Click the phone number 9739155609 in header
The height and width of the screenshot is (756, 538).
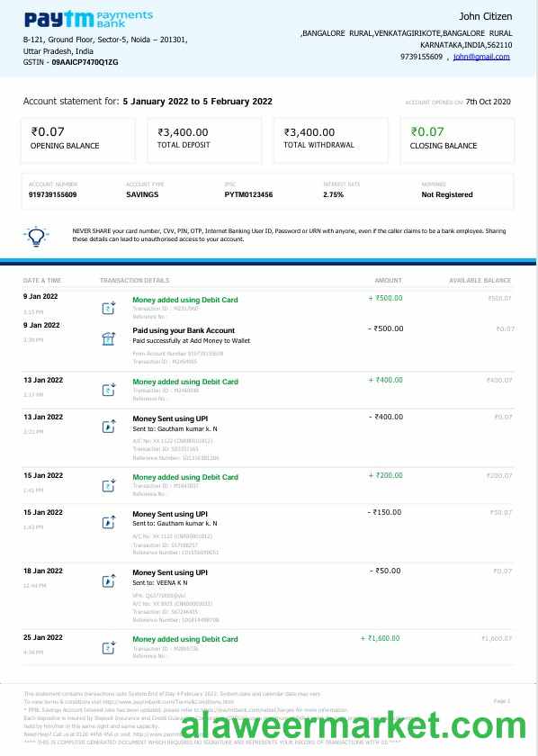[x=421, y=57]
